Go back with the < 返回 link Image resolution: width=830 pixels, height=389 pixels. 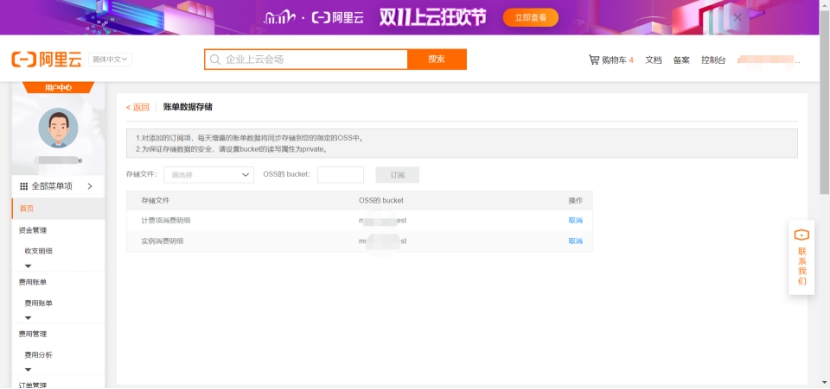[138, 107]
